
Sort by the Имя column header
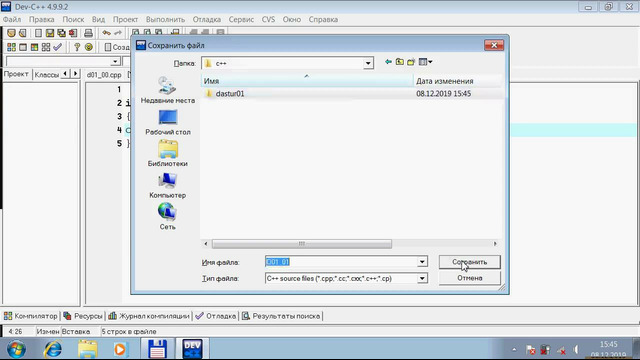[x=307, y=81]
